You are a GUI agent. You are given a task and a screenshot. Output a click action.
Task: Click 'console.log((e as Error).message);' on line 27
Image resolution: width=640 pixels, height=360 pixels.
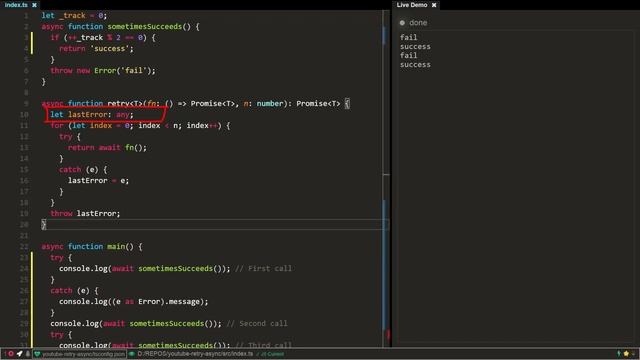pyautogui.click(x=134, y=302)
